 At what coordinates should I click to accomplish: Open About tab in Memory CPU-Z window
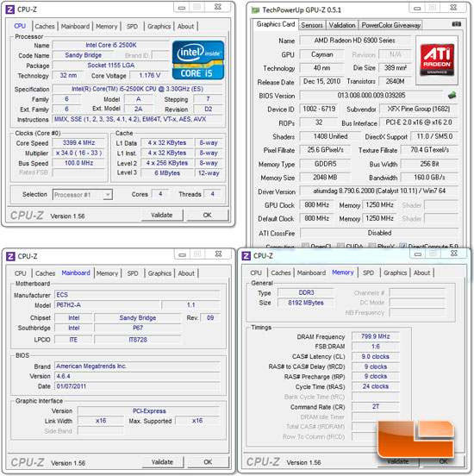tap(421, 272)
